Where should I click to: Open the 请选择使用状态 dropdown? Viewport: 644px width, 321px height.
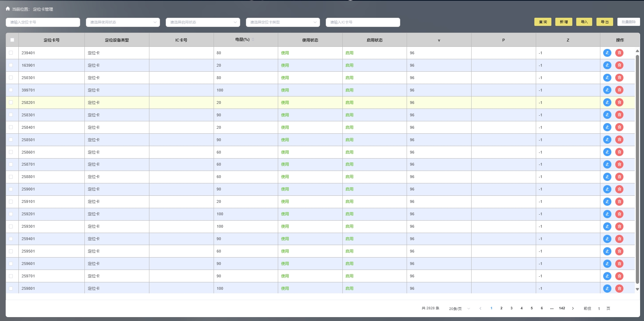click(x=123, y=22)
